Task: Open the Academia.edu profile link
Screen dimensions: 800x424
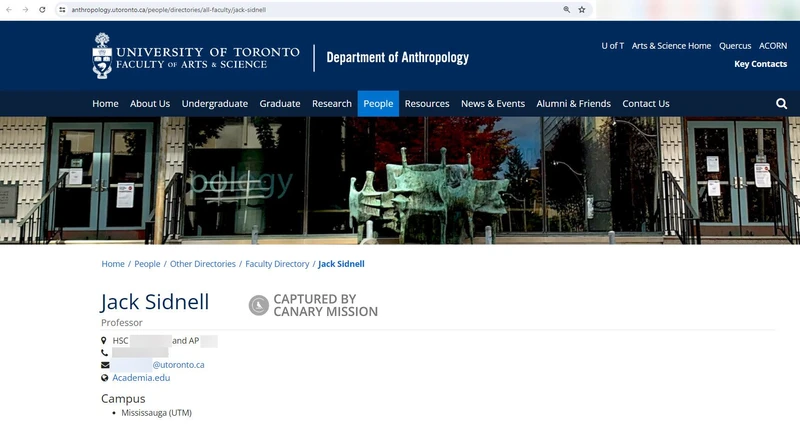Action: (141, 378)
